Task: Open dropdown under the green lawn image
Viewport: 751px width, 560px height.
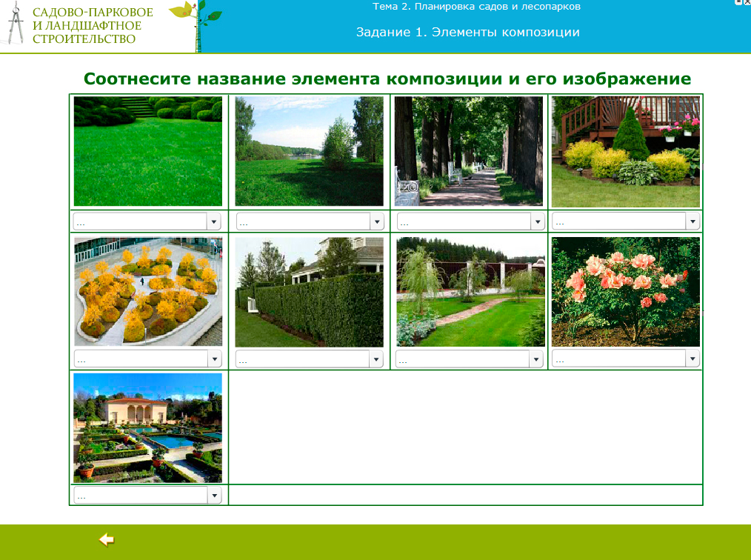Action: (147, 221)
